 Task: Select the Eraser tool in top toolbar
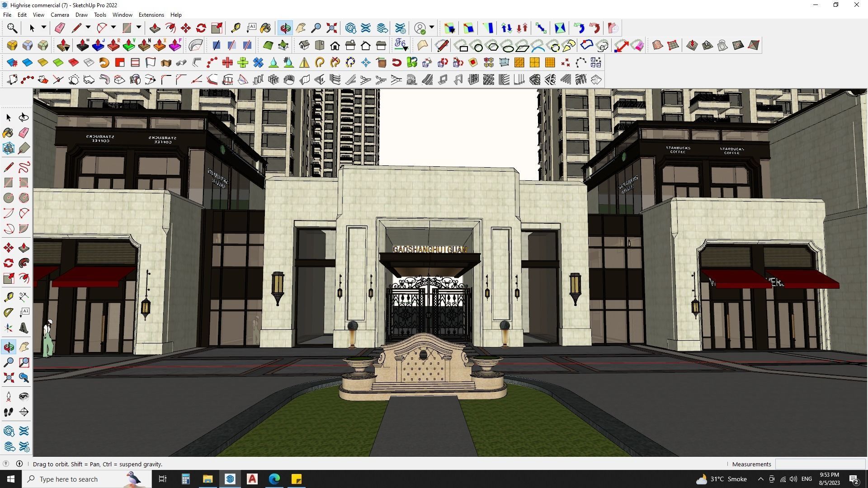click(x=60, y=28)
